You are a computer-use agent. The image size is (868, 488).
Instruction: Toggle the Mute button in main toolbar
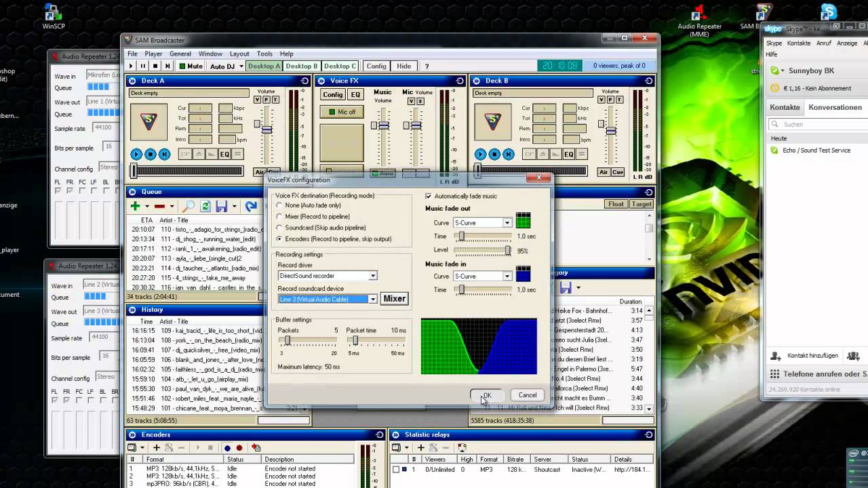(x=191, y=66)
